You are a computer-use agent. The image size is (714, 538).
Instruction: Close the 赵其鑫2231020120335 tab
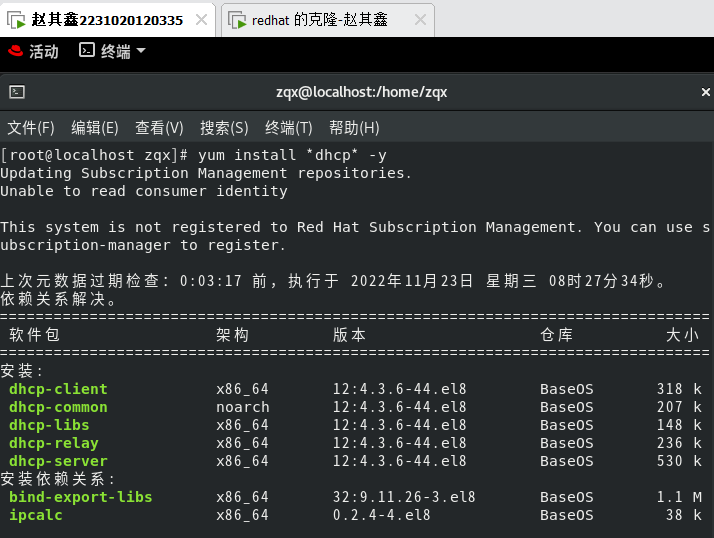pos(201,20)
